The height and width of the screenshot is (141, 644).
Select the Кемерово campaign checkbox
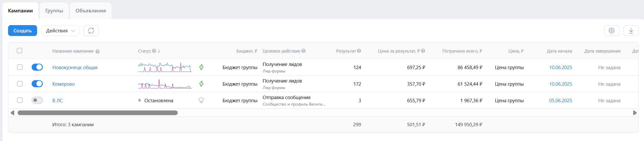coord(20,84)
